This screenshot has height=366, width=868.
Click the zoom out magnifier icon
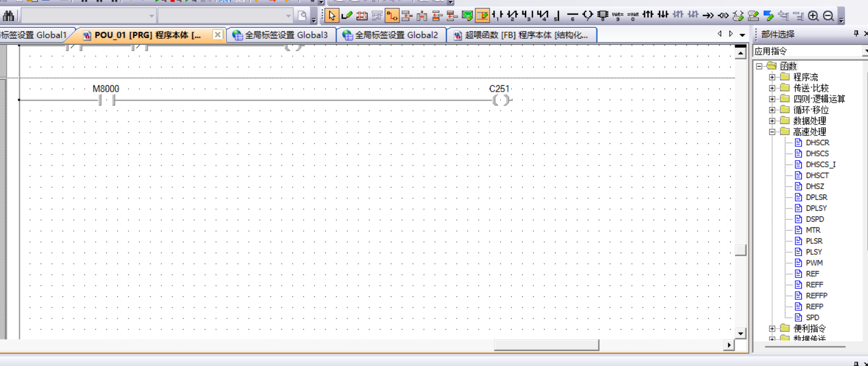(x=829, y=16)
